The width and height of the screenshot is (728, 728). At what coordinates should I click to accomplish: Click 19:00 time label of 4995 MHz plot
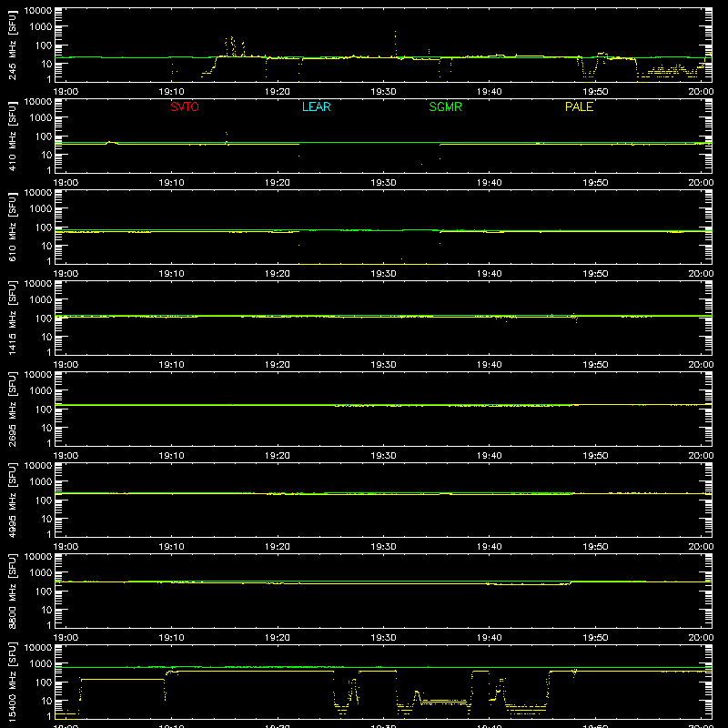[x=66, y=547]
